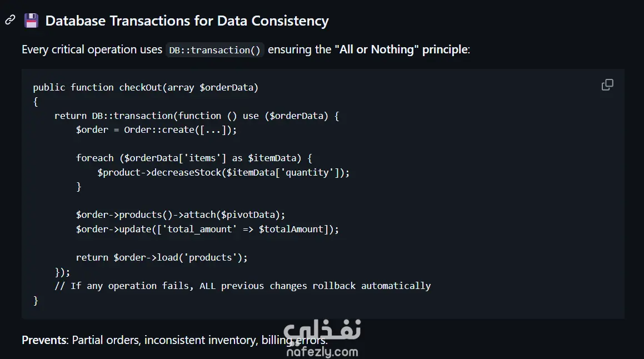Click the inline DB::transaction() code snippet
This screenshot has width=644, height=359.
click(x=214, y=50)
